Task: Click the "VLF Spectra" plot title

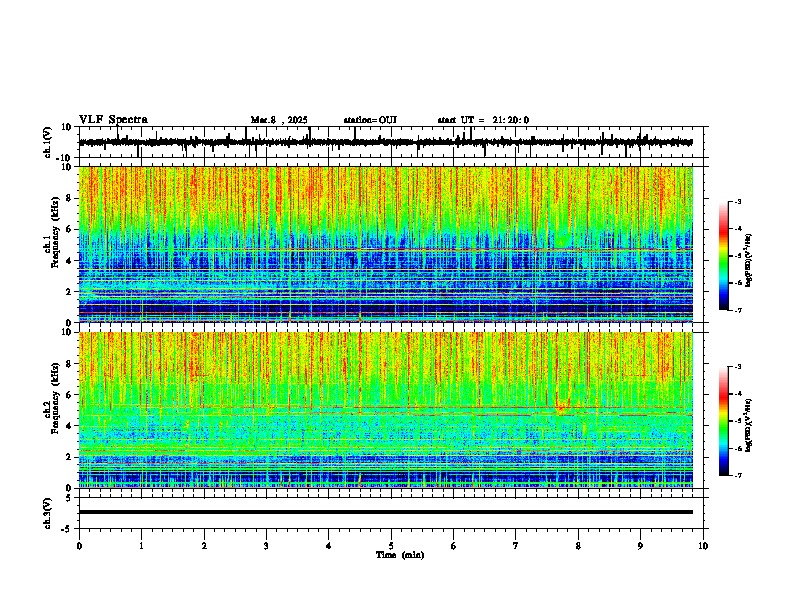Action: (x=113, y=120)
